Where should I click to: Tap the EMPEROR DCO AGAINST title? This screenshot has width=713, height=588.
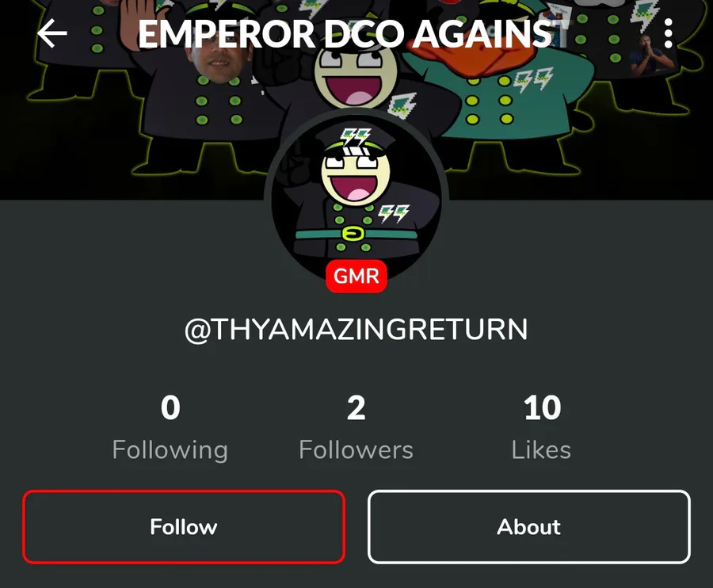353,34
